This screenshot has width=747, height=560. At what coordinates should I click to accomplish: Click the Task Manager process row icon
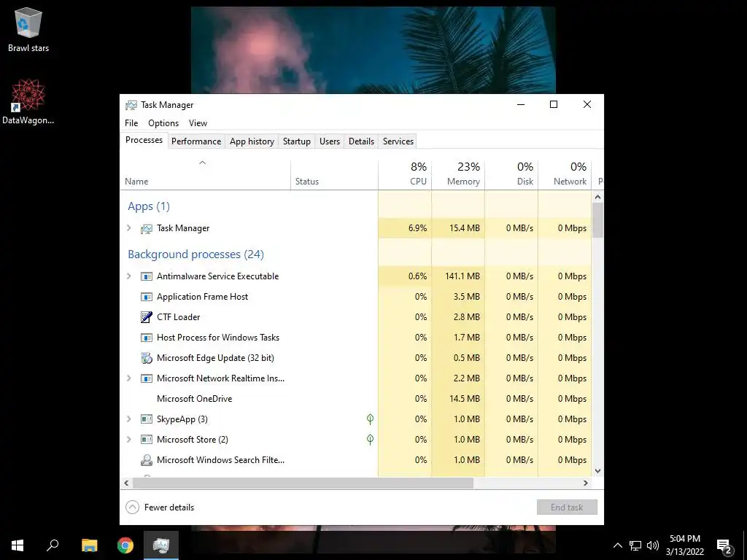[x=146, y=228]
